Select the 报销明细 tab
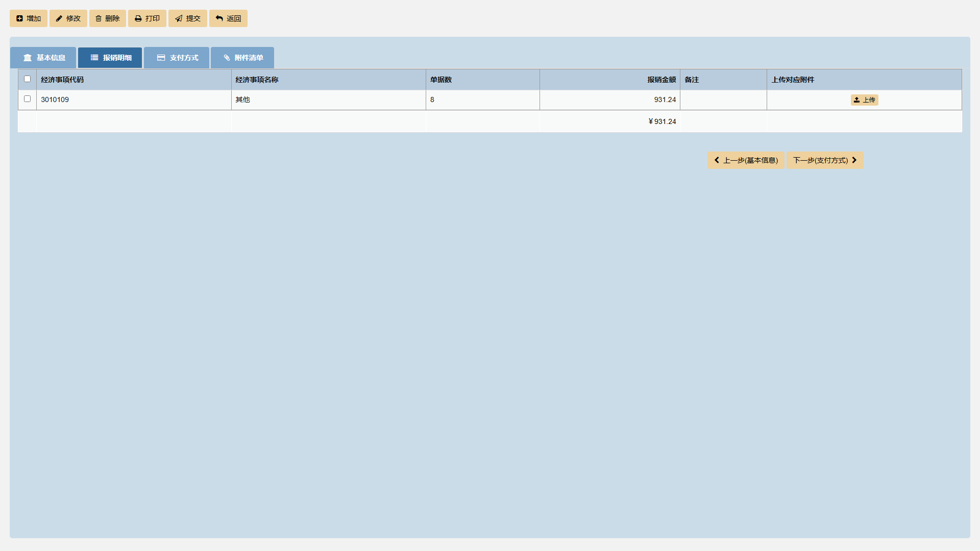Image resolution: width=980 pixels, height=551 pixels. click(110, 58)
